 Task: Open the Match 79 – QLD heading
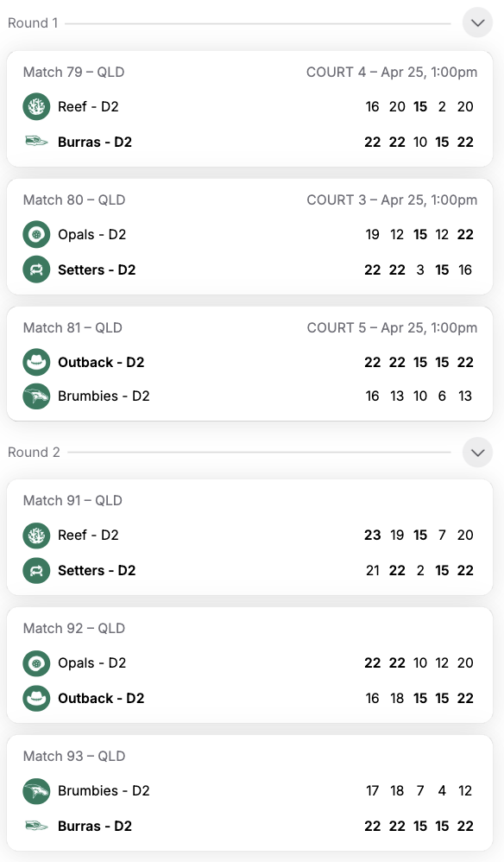[73, 72]
